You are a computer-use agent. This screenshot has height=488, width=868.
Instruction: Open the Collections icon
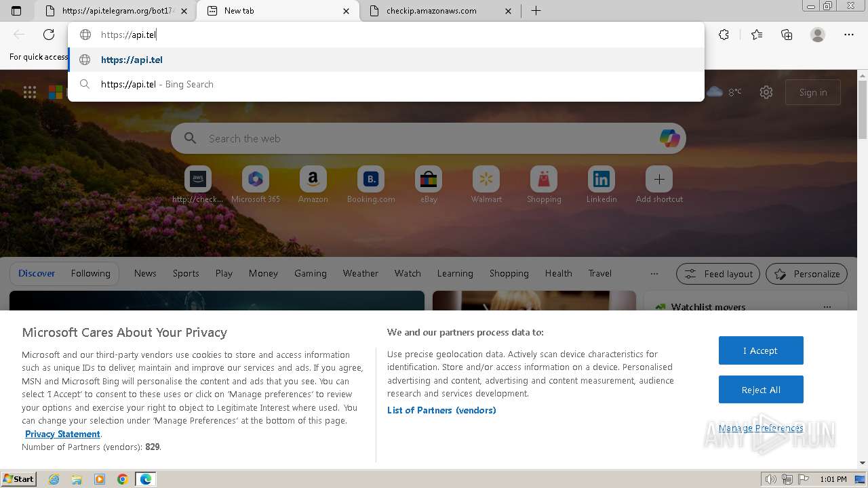(x=787, y=35)
